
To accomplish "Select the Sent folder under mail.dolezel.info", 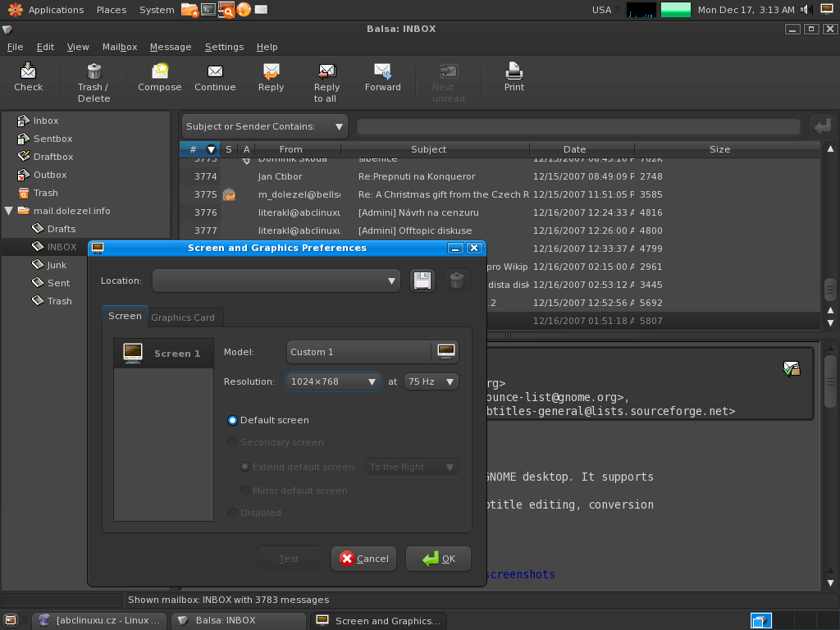I will (x=51, y=283).
